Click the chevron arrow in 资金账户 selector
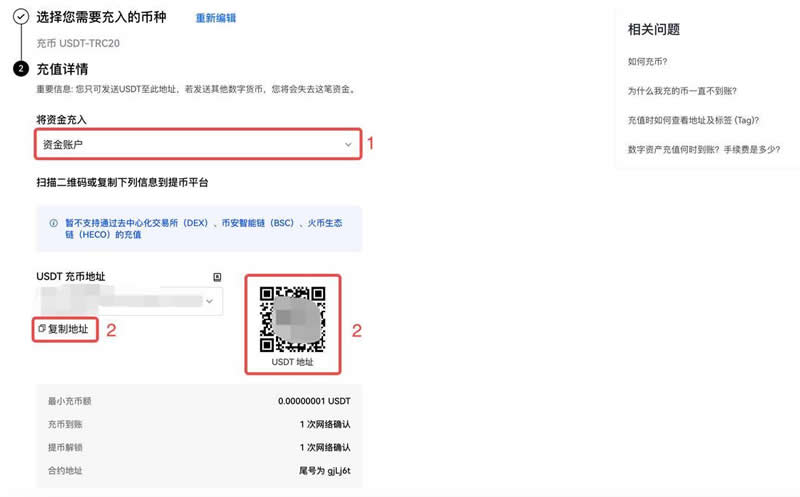 point(348,145)
